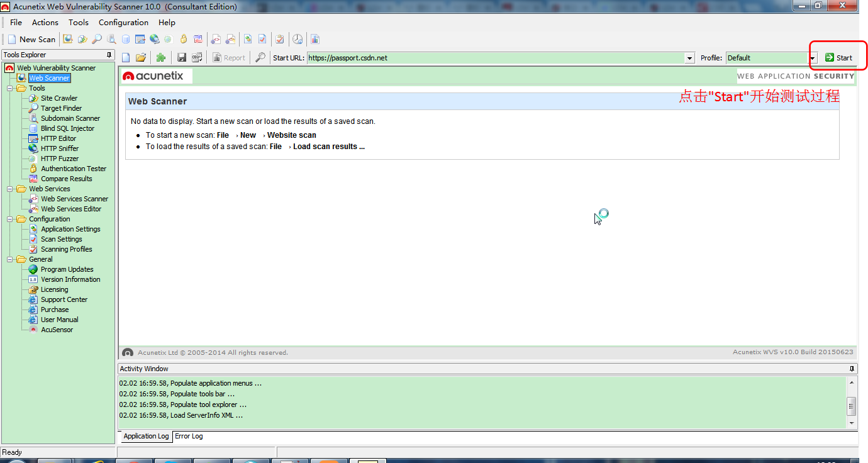Select Authentication Tester in the tree
Image resolution: width=868 pixels, height=463 pixels.
click(74, 169)
